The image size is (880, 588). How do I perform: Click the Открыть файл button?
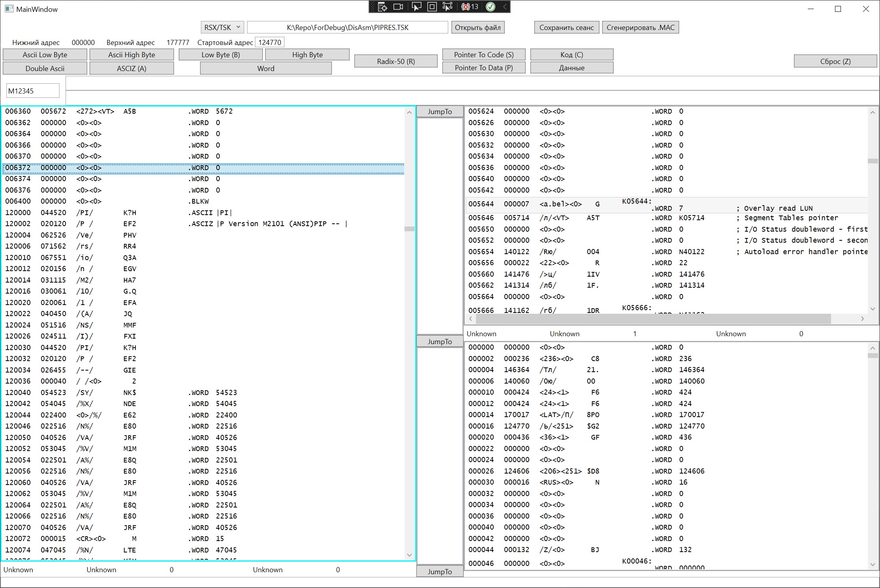point(477,27)
